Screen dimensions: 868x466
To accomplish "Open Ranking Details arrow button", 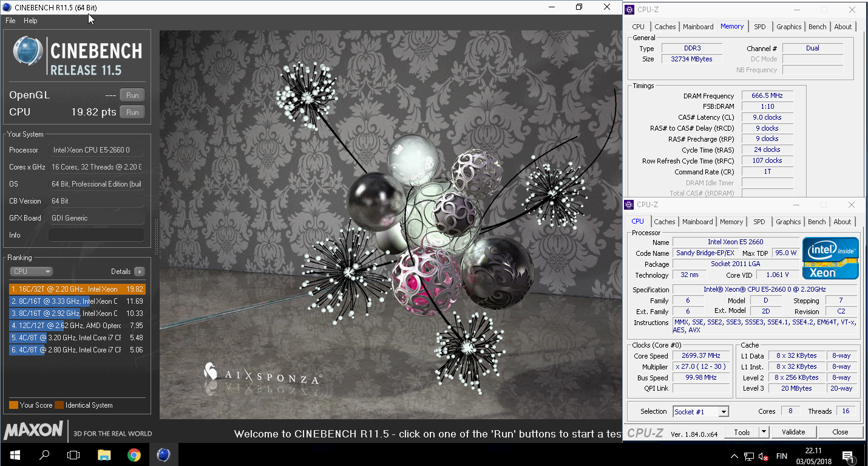I will 140,272.
